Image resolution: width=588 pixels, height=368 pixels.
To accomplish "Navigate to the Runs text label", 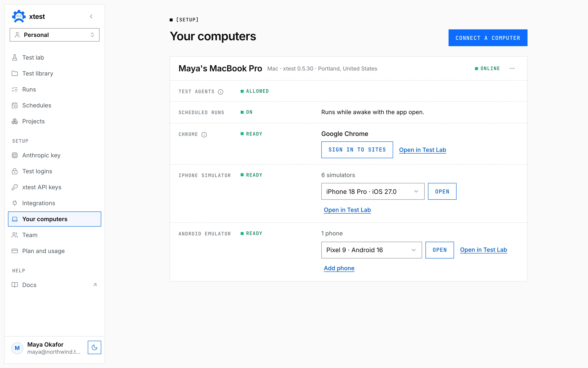I will [29, 89].
